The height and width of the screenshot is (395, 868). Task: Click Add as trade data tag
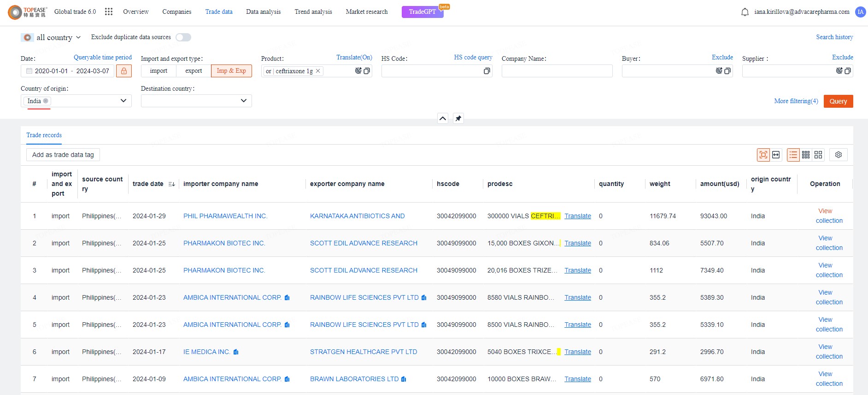point(63,155)
